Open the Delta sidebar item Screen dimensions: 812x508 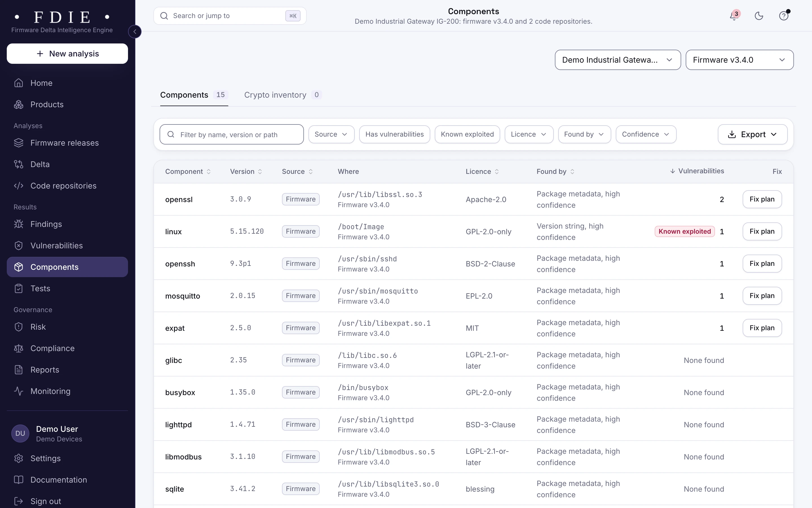pyautogui.click(x=67, y=164)
